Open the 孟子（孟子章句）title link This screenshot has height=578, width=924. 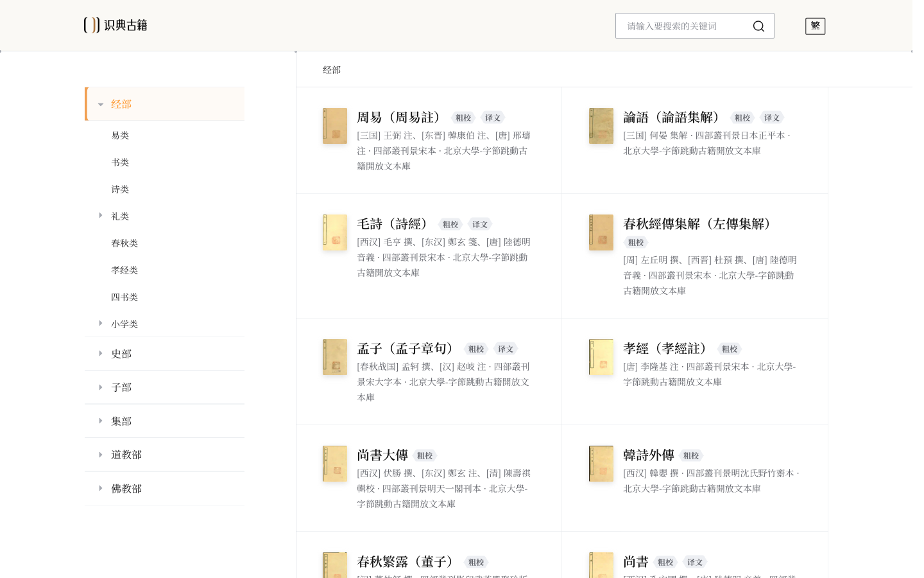pyautogui.click(x=408, y=349)
